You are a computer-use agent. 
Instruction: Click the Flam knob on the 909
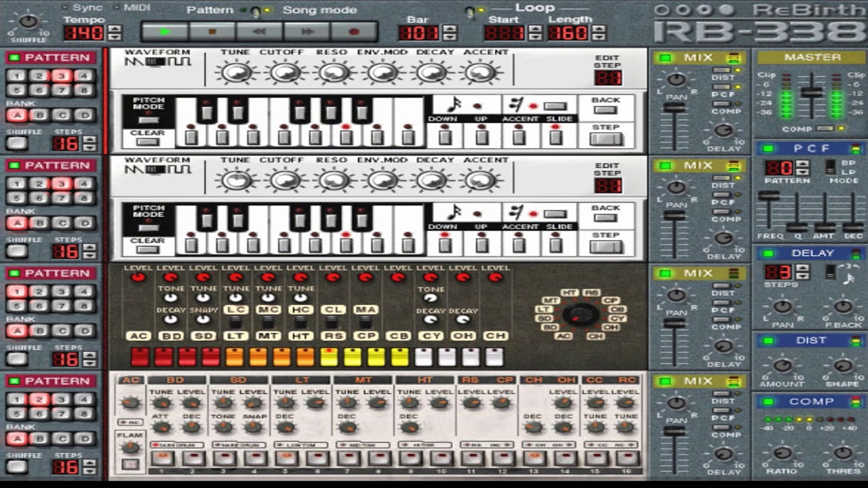click(x=130, y=447)
